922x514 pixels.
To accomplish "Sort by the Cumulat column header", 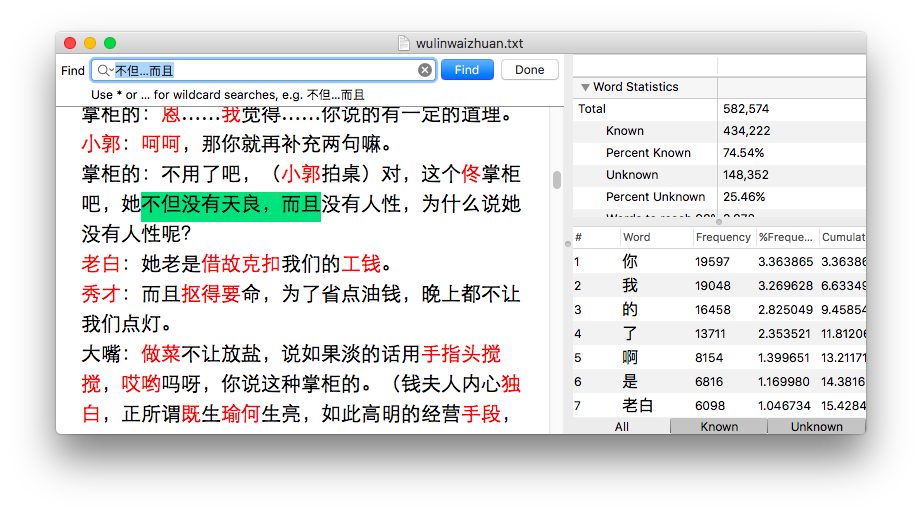I will coord(843,238).
